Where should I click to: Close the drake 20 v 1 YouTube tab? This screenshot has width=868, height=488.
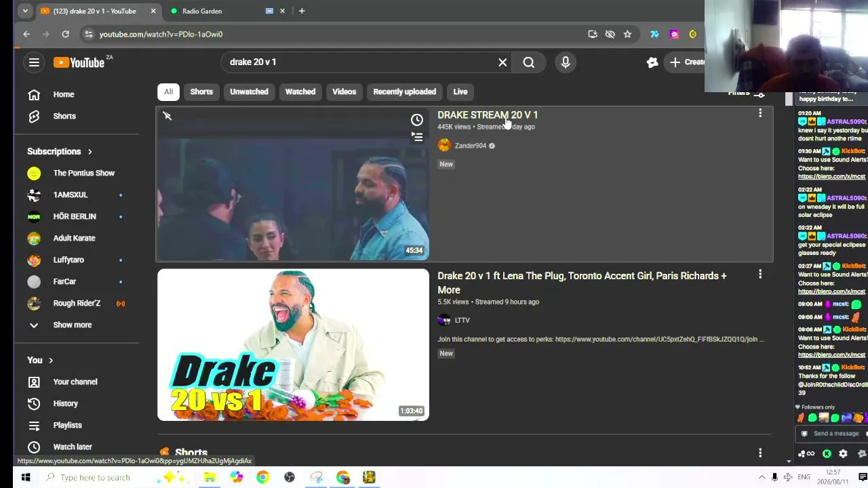pyautogui.click(x=153, y=11)
